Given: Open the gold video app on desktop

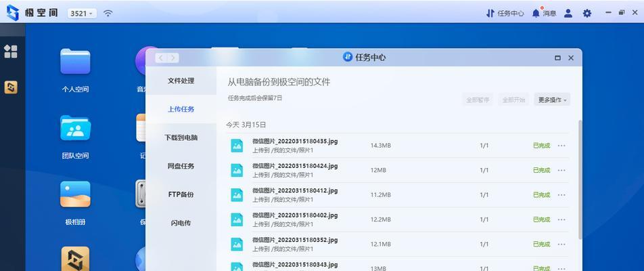Looking at the screenshot, I should click(75, 258).
